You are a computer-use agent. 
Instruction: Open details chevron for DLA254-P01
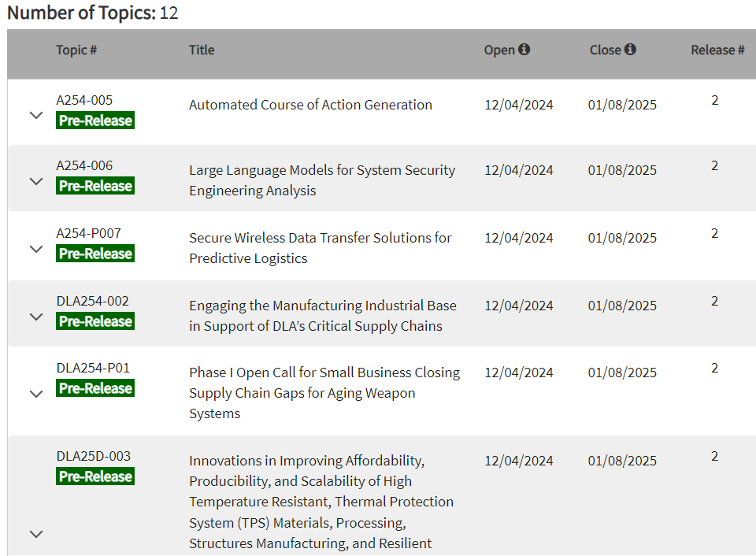click(x=35, y=394)
